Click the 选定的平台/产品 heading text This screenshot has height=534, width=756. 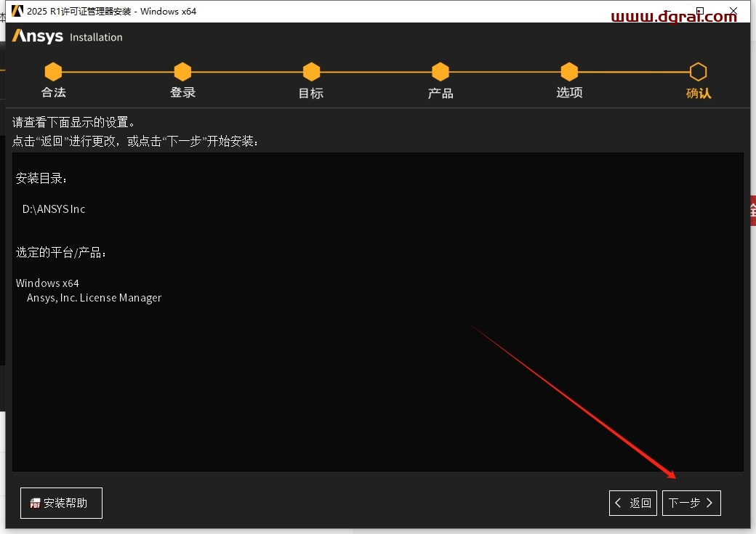[61, 253]
